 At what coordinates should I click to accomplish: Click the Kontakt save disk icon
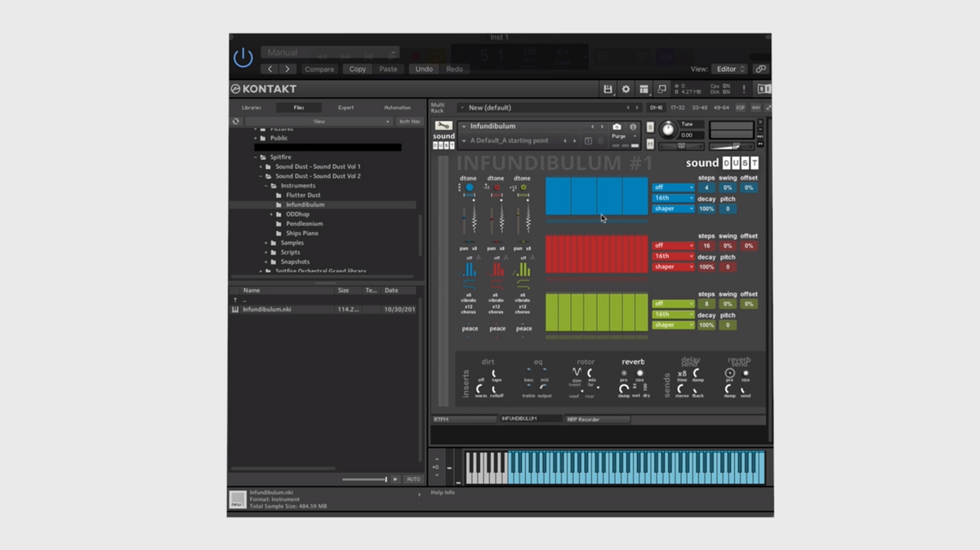click(608, 89)
